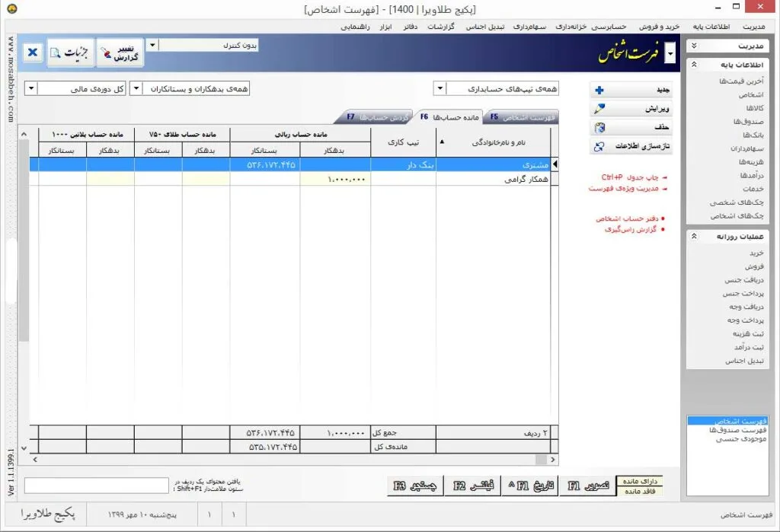The height and width of the screenshot is (532, 780).
Task: Click the F1 تصویر button
Action: 587,486
